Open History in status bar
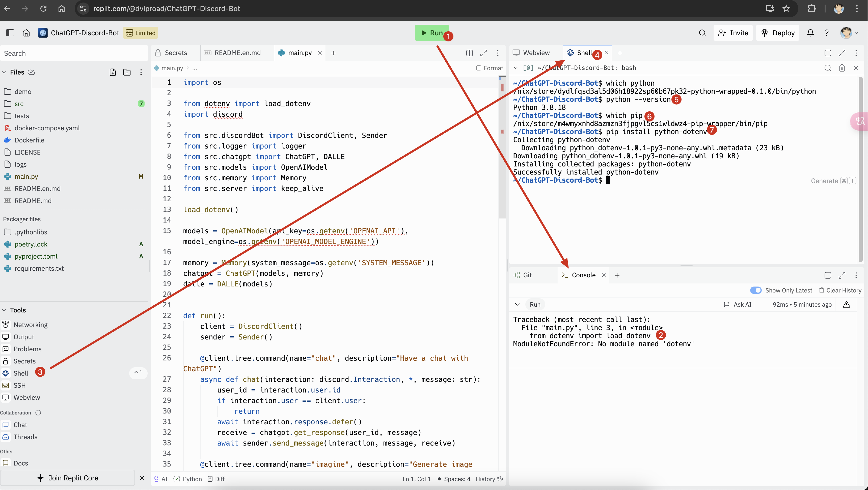The width and height of the screenshot is (868, 490). [x=489, y=479]
